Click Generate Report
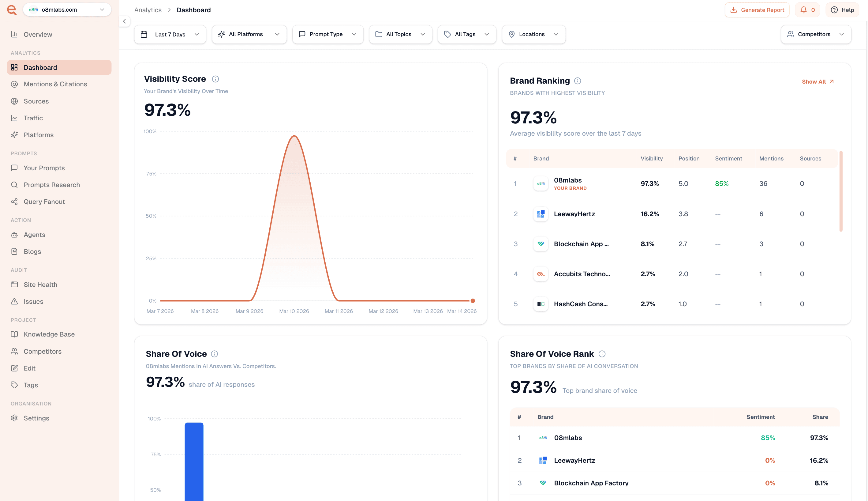Viewport: 868px width, 501px height. [757, 9]
